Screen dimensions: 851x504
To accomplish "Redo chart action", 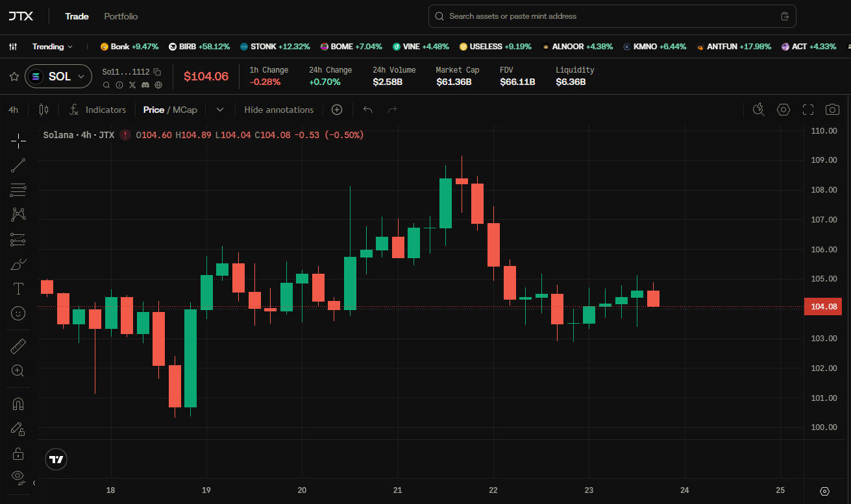I will (x=392, y=110).
